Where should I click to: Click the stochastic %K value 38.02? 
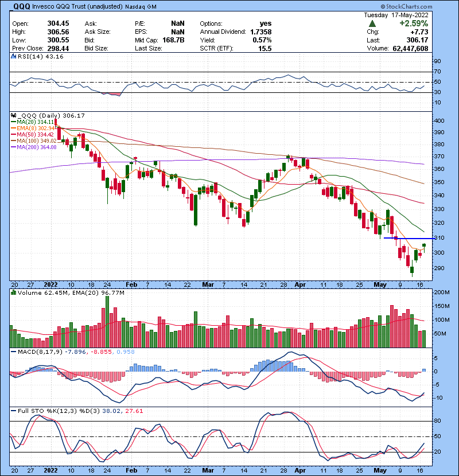111,411
